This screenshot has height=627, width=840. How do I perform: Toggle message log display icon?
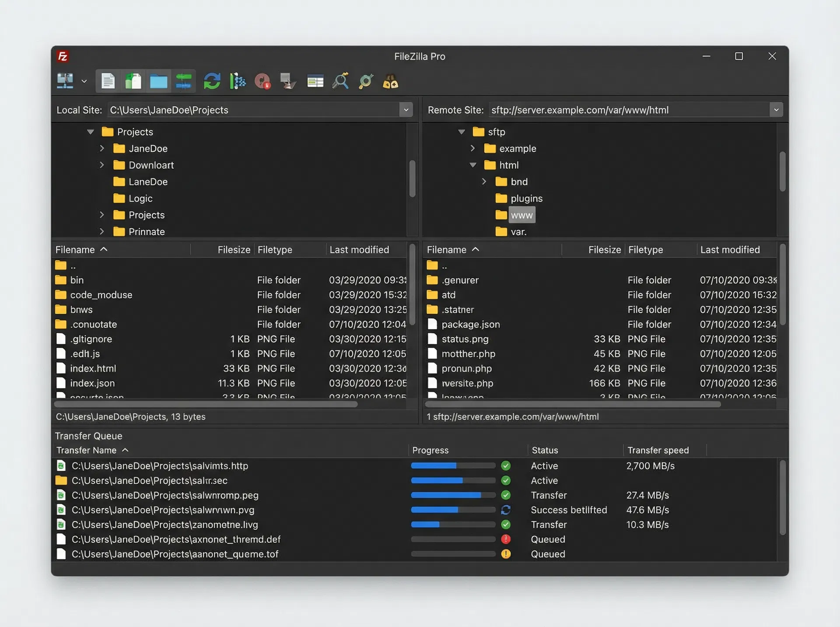click(108, 81)
